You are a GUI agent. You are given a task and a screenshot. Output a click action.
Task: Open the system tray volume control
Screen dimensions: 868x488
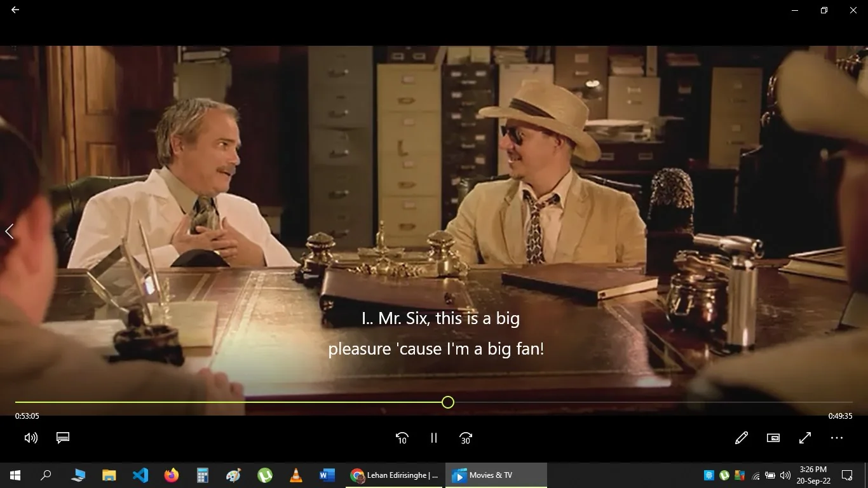click(785, 475)
